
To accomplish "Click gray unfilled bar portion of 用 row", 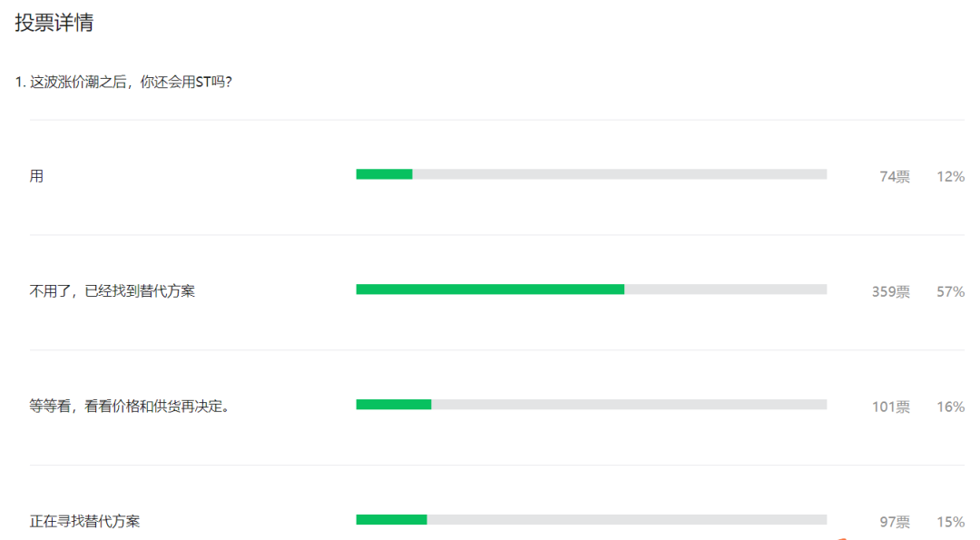I will [x=620, y=174].
